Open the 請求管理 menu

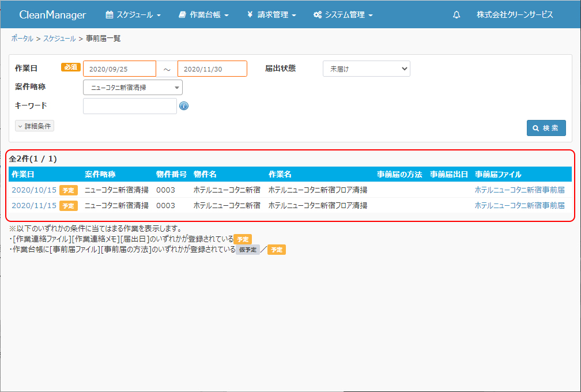point(271,15)
